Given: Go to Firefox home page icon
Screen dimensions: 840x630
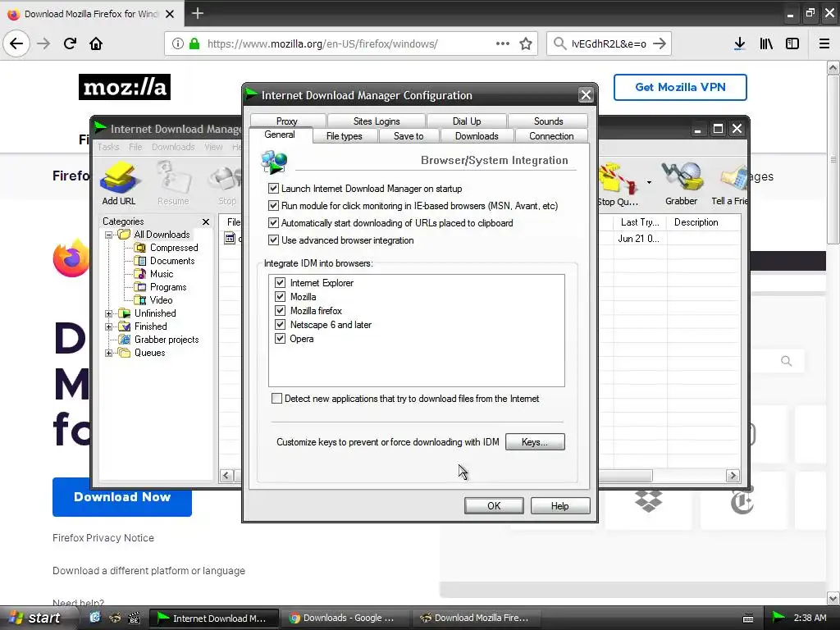Looking at the screenshot, I should tap(96, 43).
